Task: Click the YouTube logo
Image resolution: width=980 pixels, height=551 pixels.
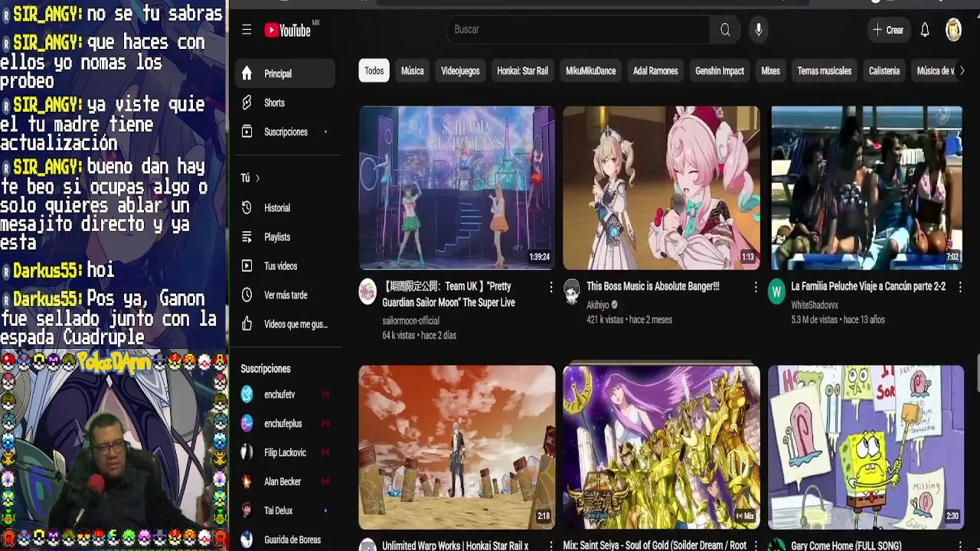Action: click(288, 30)
